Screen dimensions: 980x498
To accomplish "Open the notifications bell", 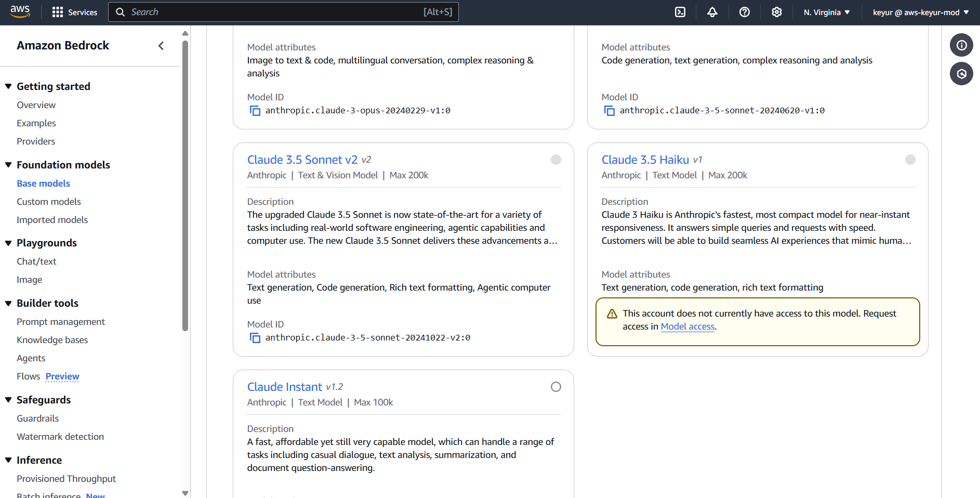I will pyautogui.click(x=712, y=12).
